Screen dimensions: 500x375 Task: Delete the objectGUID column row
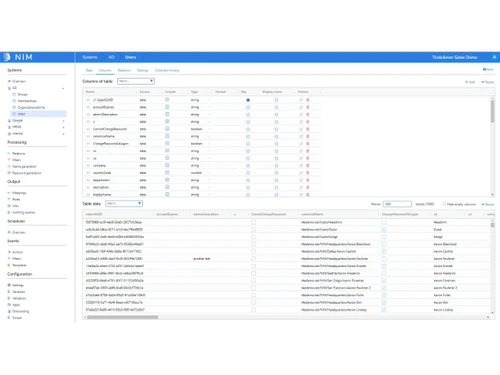(308, 100)
